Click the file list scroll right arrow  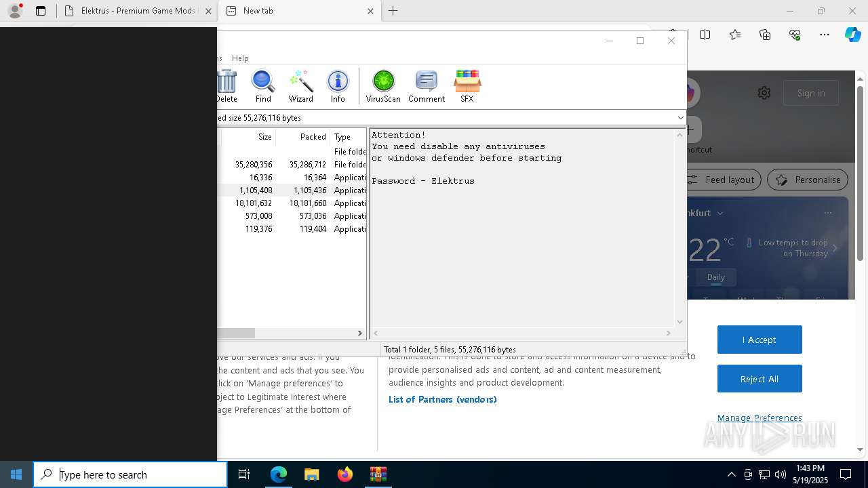[360, 333]
